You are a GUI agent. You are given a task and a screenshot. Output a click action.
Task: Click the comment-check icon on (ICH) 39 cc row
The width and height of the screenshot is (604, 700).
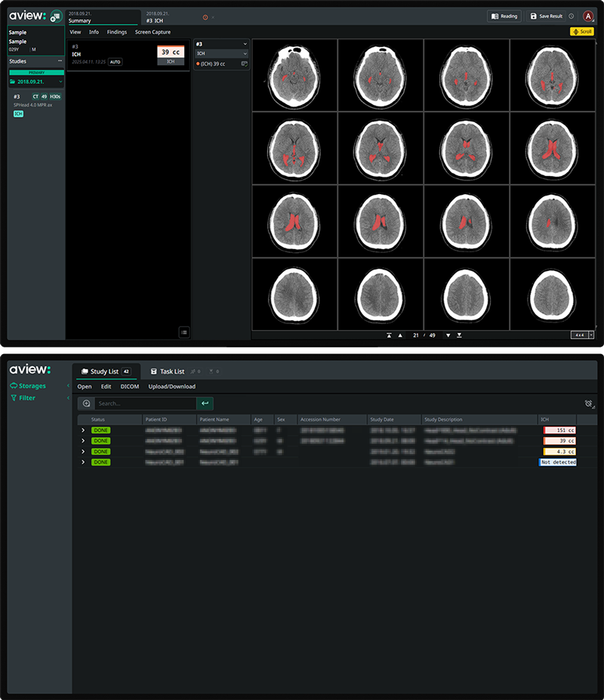click(x=244, y=64)
